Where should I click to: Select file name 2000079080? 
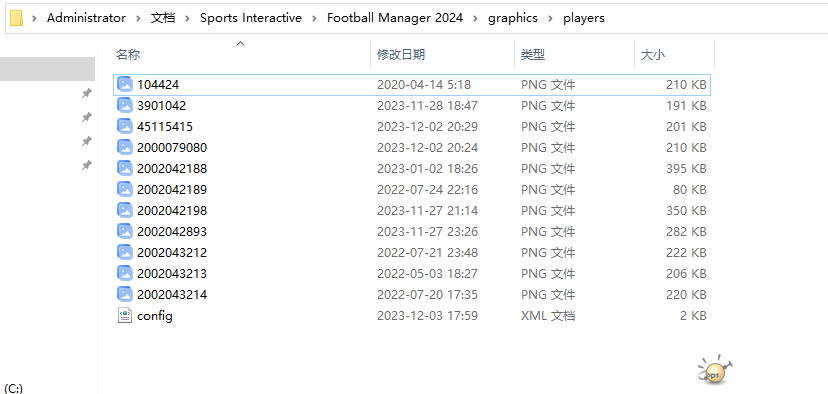click(x=172, y=148)
